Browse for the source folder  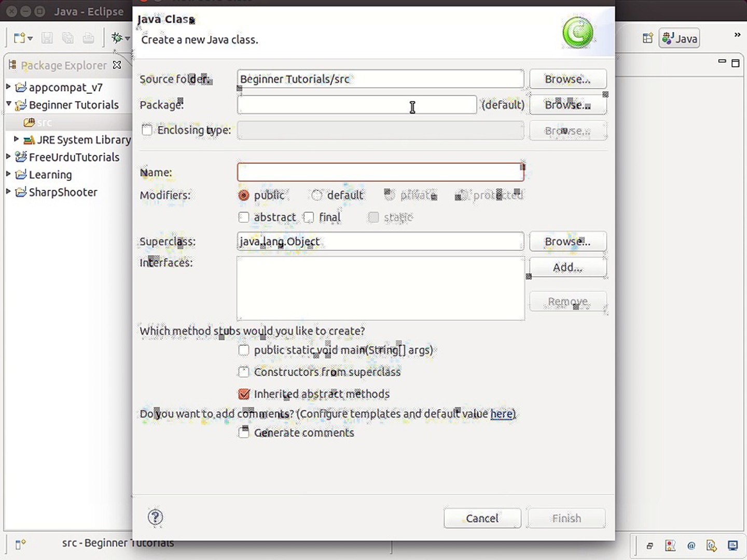point(568,79)
